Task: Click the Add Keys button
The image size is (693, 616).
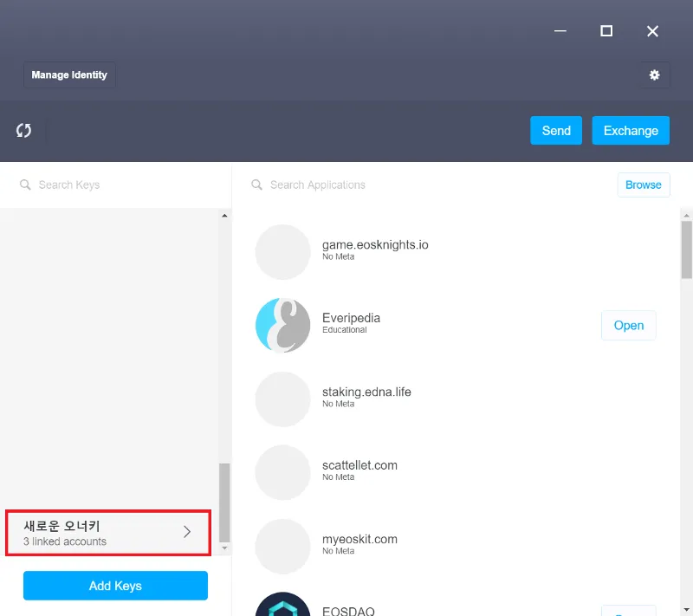Action: [115, 586]
